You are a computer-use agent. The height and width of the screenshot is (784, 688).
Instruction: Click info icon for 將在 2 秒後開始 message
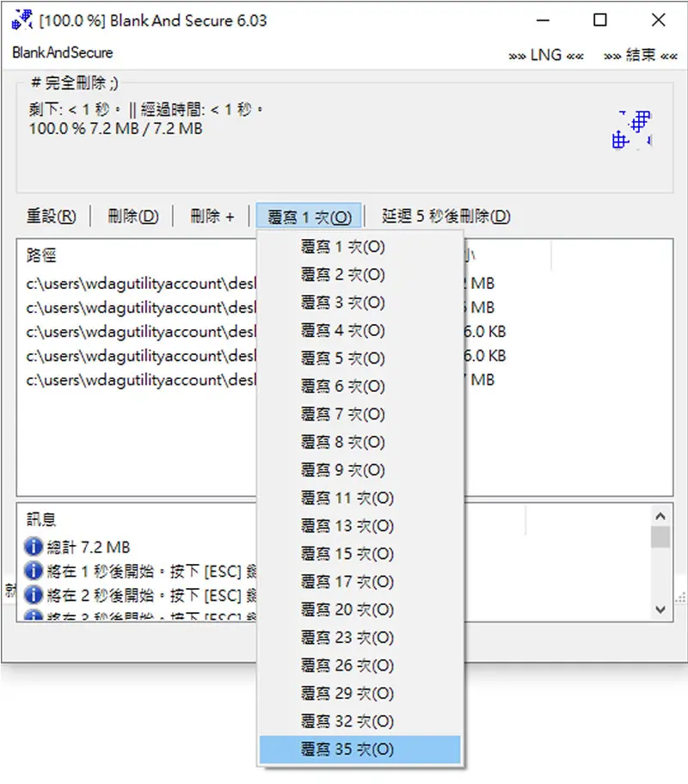click(33, 595)
